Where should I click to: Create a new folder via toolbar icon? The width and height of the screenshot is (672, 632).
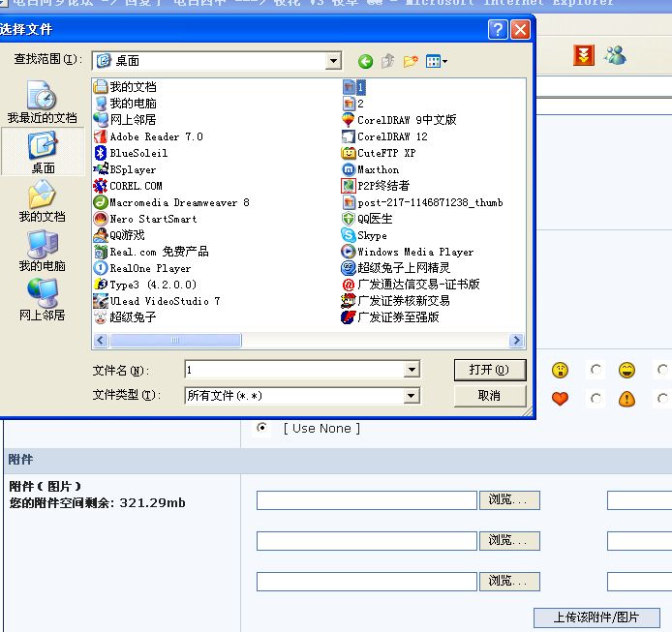pos(411,61)
